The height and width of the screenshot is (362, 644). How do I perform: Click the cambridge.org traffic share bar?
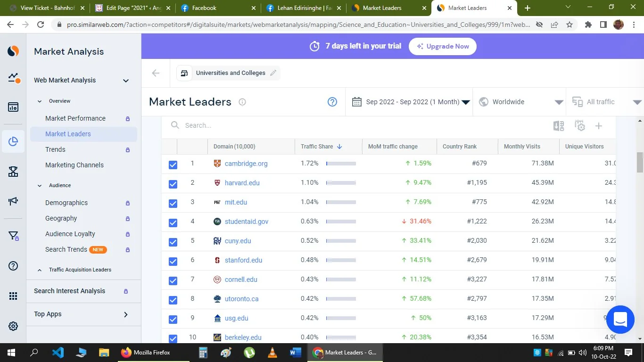(341, 164)
